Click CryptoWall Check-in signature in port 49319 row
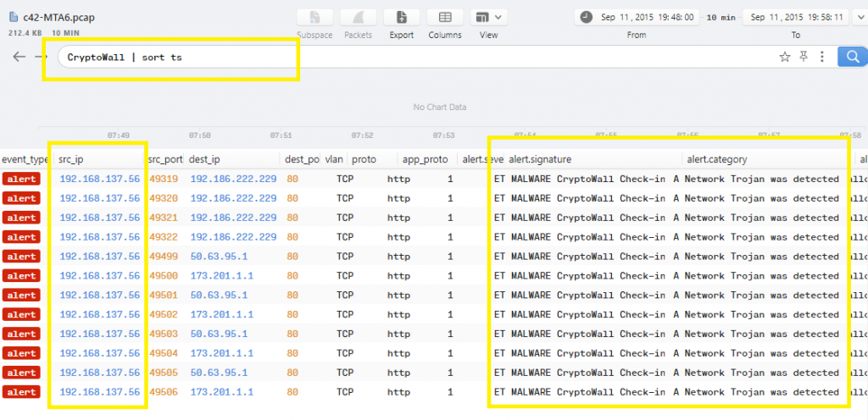 (x=580, y=179)
